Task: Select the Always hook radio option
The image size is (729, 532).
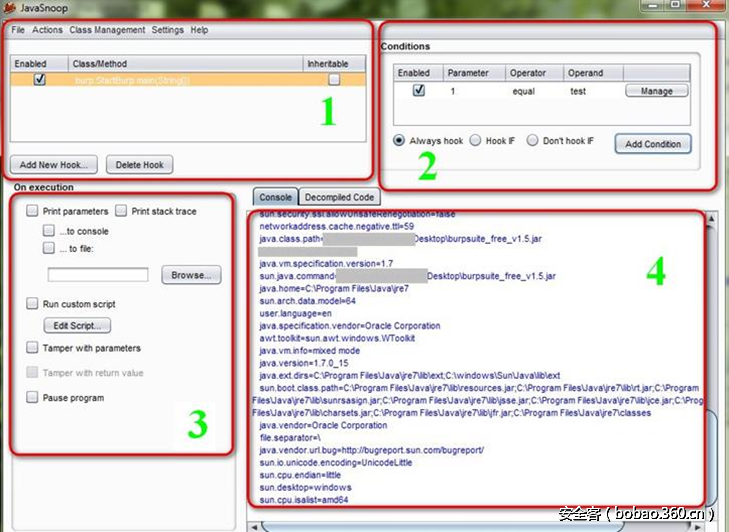Action: click(x=400, y=141)
